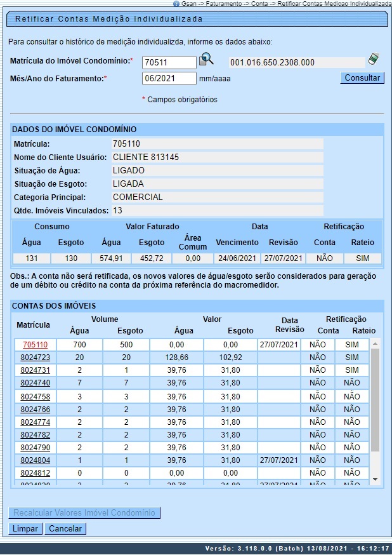This screenshot has height=555, width=392.
Task: Click Recalcular Valores Imóvel Condomínio button
Action: [85, 512]
